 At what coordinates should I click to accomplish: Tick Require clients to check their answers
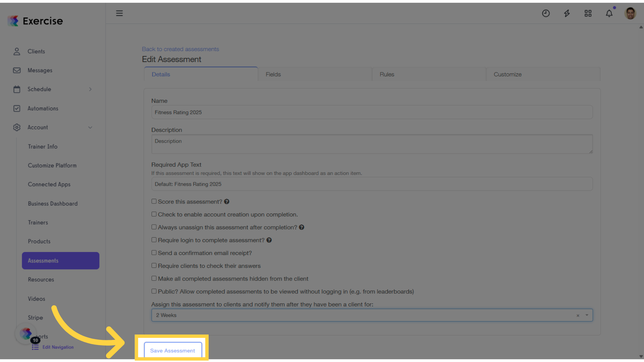154,265
